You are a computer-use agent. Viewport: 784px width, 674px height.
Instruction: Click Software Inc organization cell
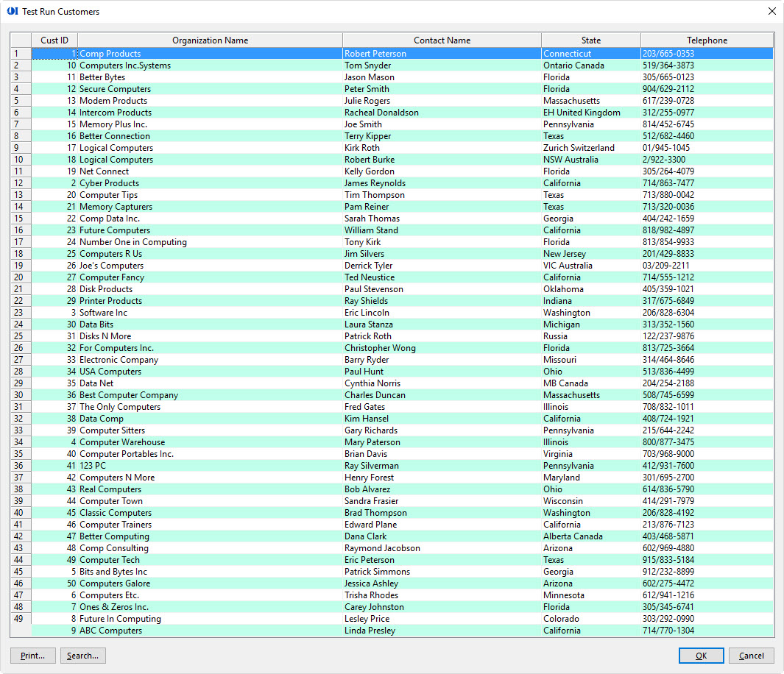point(210,313)
